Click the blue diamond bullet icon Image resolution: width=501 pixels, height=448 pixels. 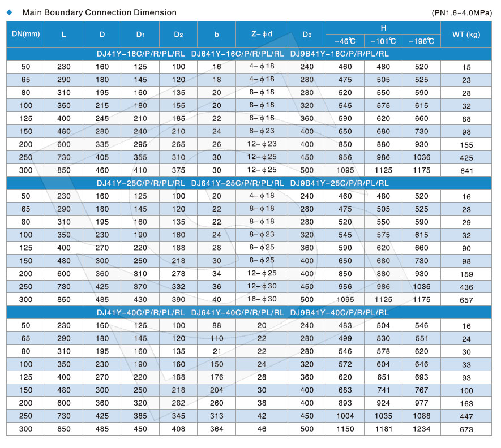(9, 12)
